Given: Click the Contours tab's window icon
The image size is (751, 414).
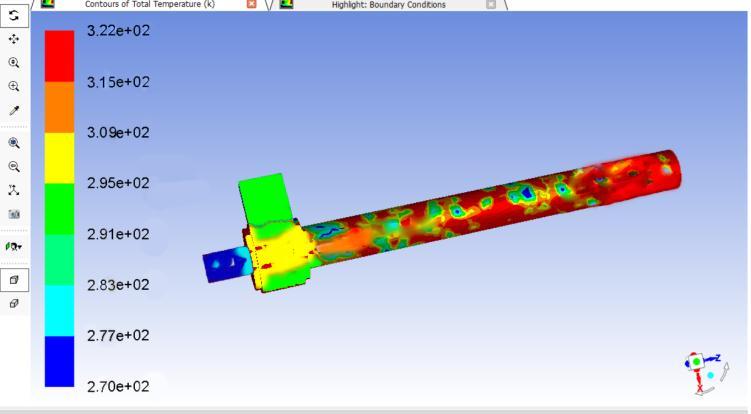Looking at the screenshot, I should pos(47,4).
